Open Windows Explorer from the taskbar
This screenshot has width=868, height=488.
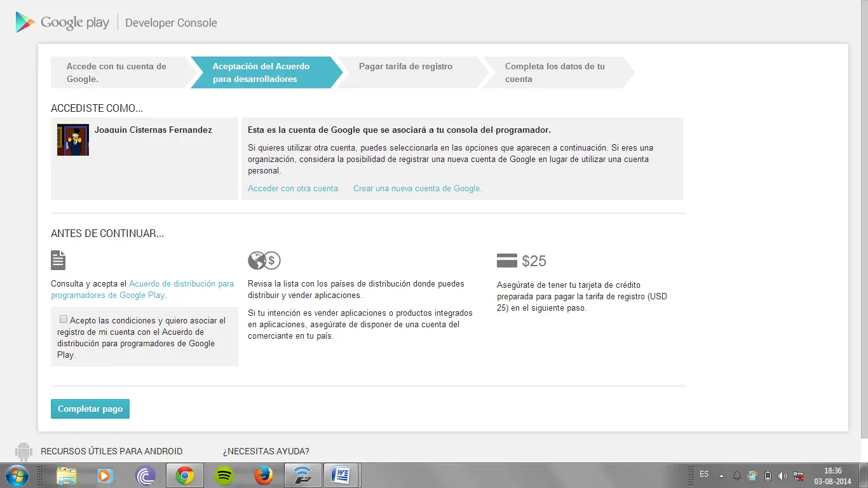click(x=67, y=475)
